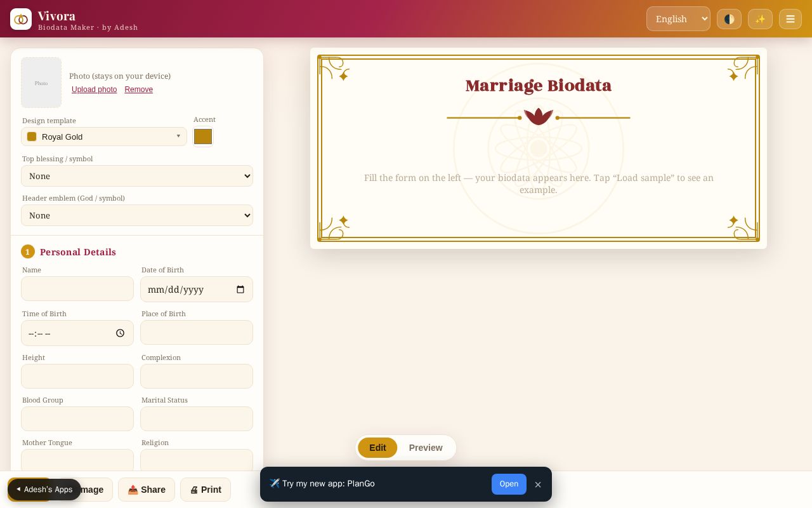The height and width of the screenshot is (508, 812).
Task: Click the Upload photo link
Action: (x=95, y=90)
